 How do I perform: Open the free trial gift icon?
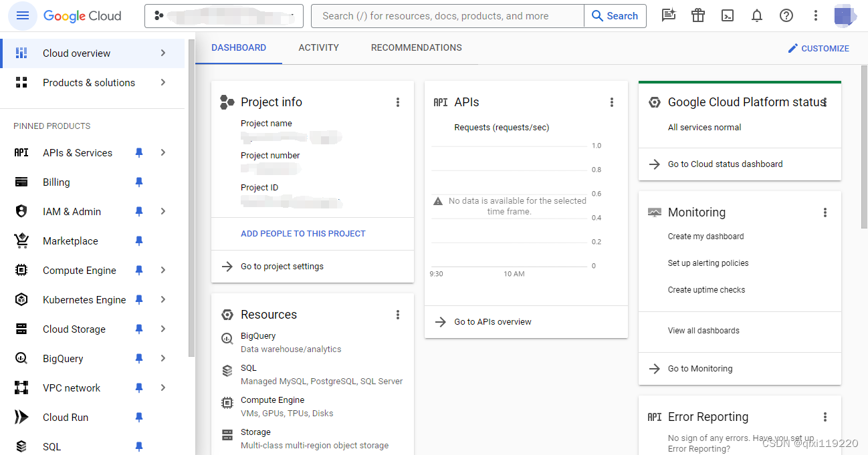698,16
